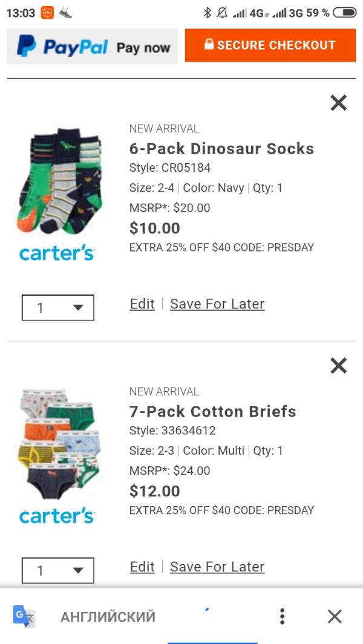Tap the lock icon on Secure Checkout
The image size is (363, 644).
point(209,44)
